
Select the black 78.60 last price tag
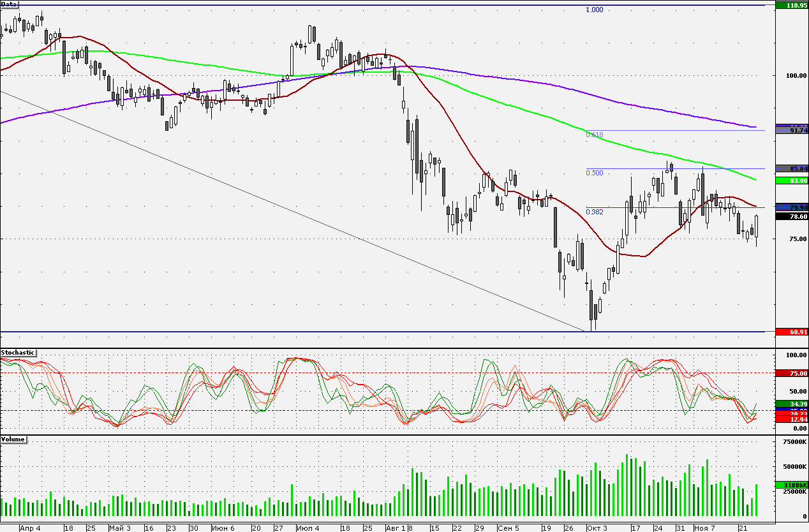[x=791, y=216]
